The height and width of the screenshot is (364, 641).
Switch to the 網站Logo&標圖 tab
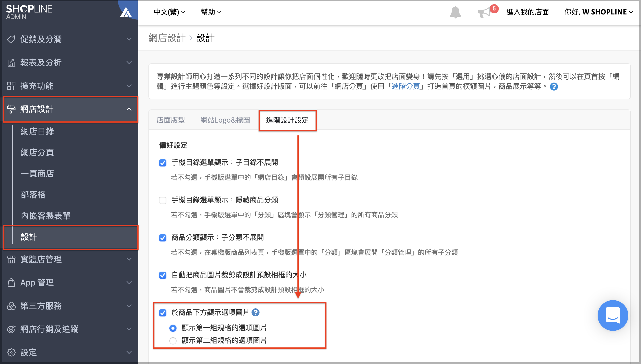(x=225, y=120)
